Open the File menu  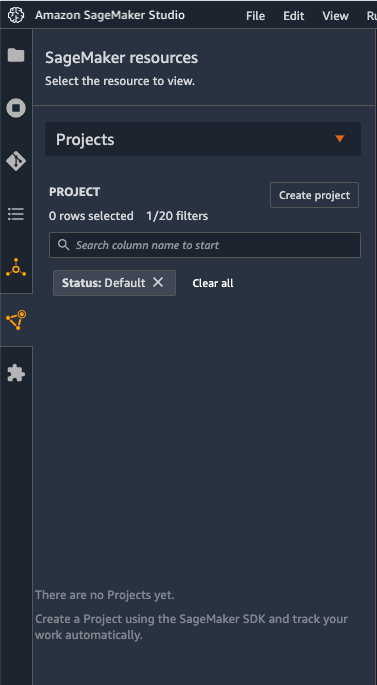256,16
